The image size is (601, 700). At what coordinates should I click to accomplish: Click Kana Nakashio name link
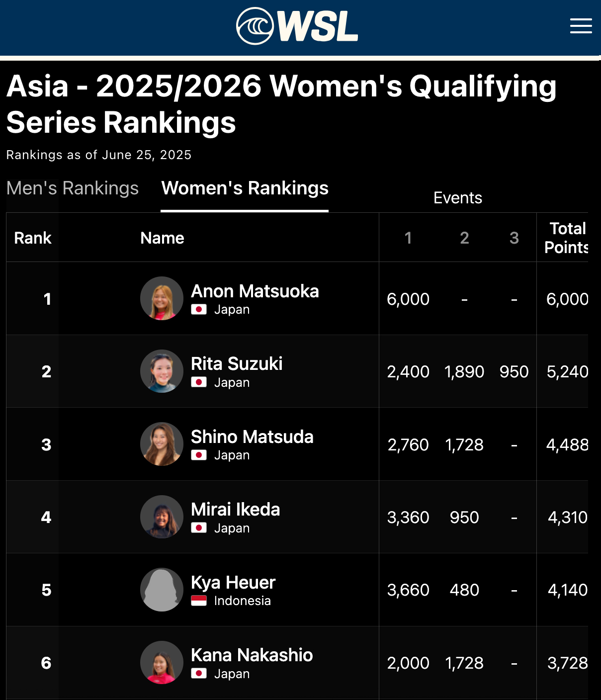click(x=252, y=655)
